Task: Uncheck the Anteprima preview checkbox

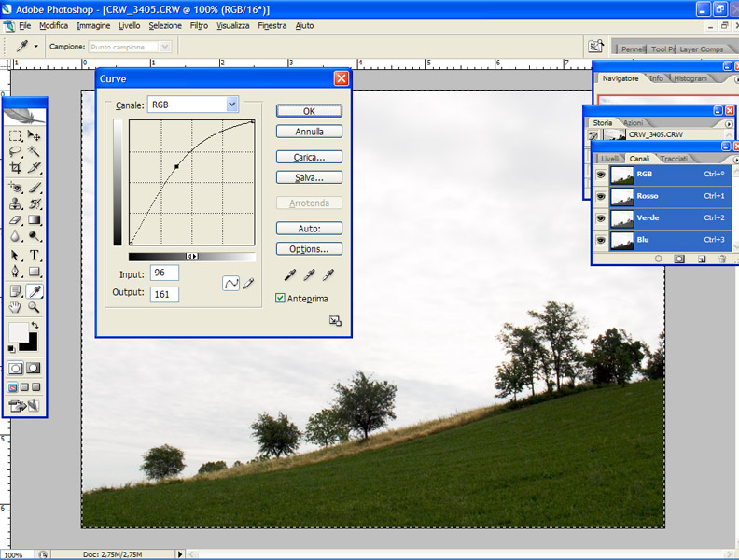Action: click(x=280, y=298)
